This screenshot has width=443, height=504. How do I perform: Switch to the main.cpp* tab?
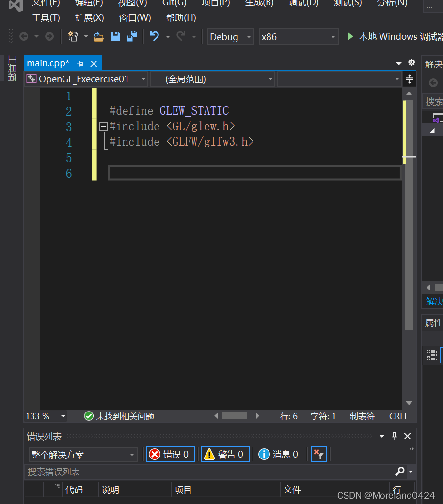[x=48, y=63]
